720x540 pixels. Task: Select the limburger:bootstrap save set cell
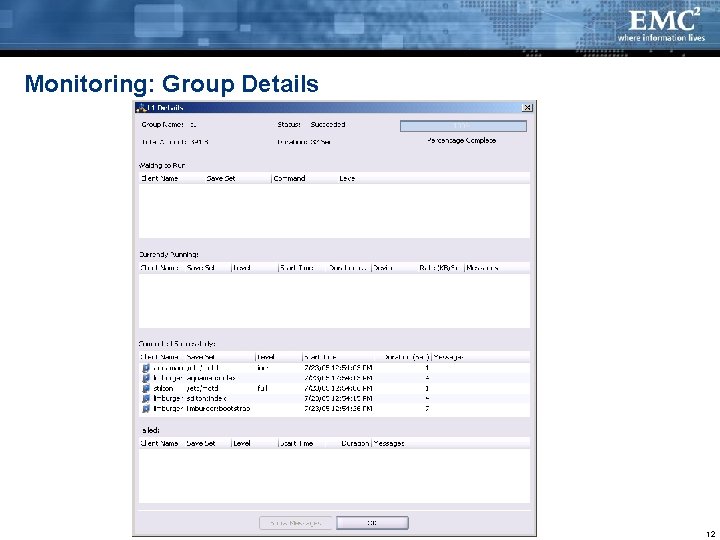pos(218,409)
